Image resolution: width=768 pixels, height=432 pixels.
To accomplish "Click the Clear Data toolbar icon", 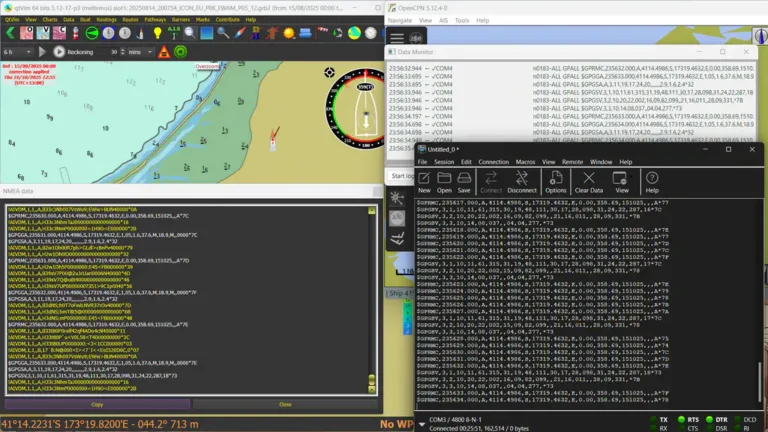I will coord(588,181).
